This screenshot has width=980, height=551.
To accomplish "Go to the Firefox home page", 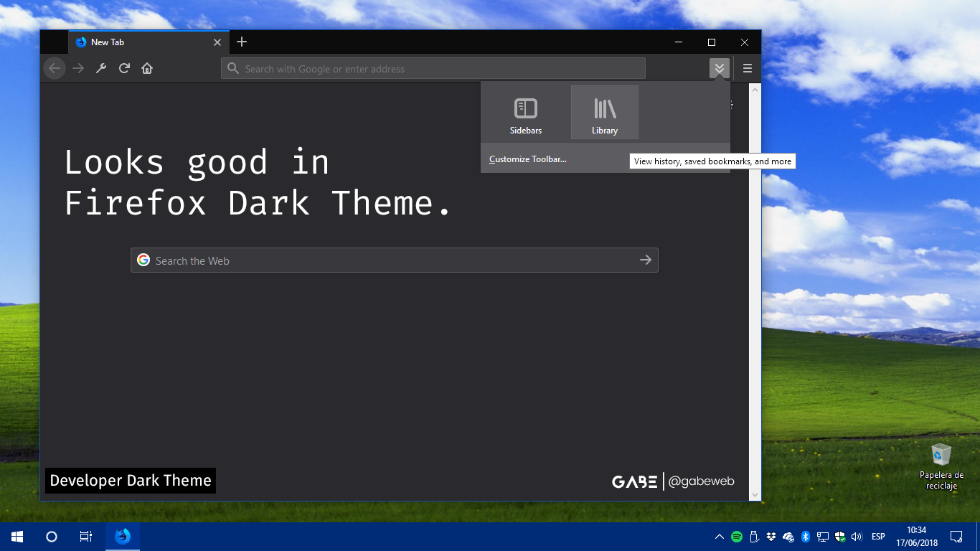I will 147,68.
